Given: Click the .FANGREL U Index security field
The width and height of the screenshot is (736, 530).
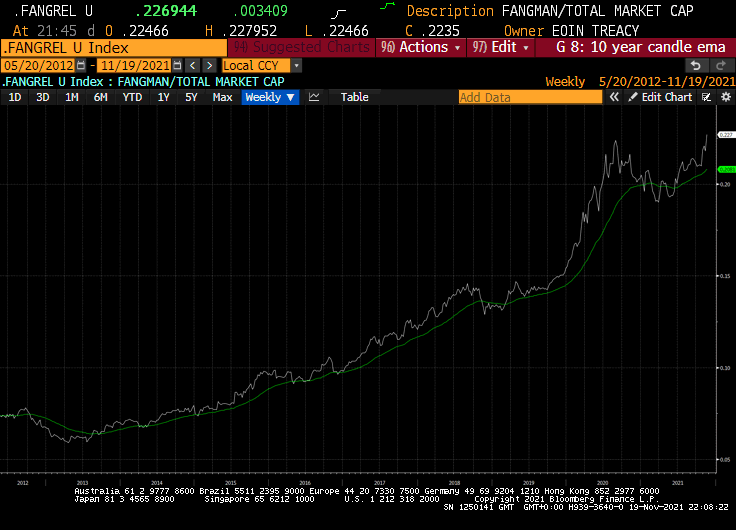Looking at the screenshot, I should [x=114, y=47].
